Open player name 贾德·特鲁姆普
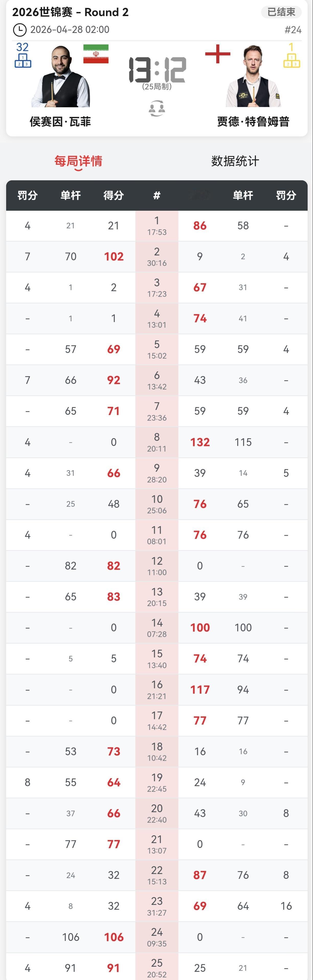 click(253, 122)
